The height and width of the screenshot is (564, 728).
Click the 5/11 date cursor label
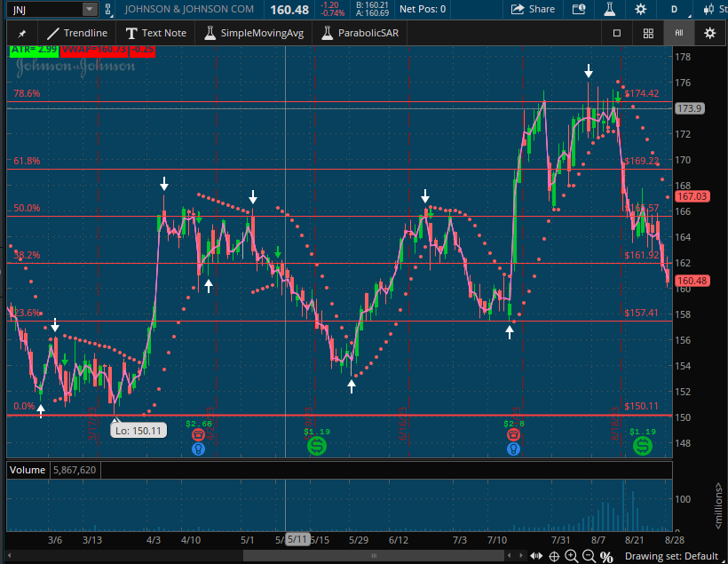(x=297, y=539)
